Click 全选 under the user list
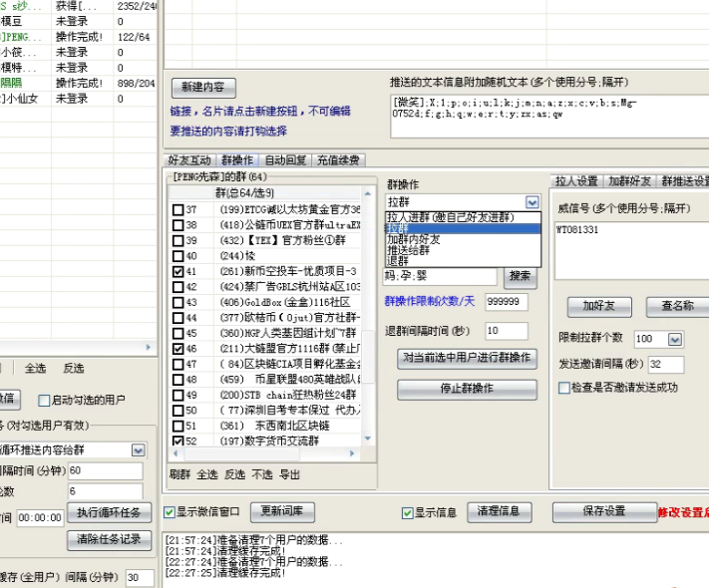 [35, 369]
